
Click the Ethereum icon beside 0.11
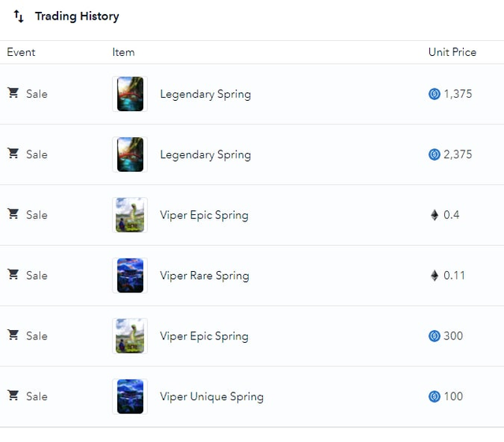click(434, 276)
